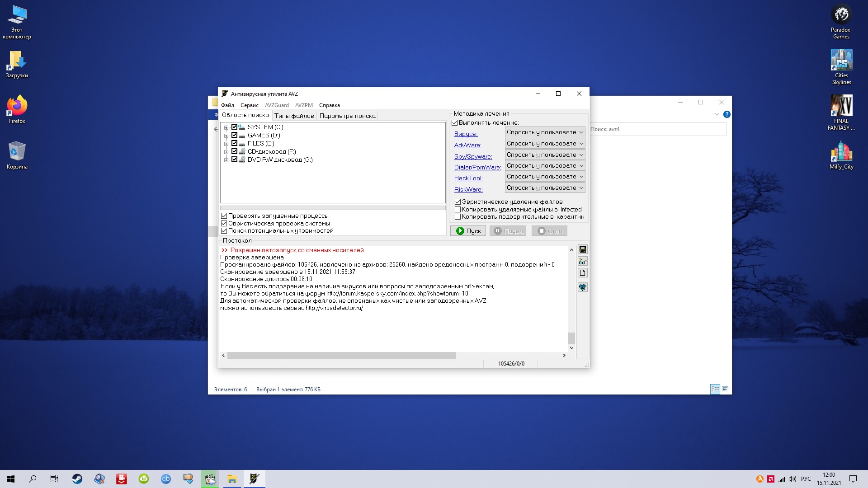
Task: Open the RiskWare action dropdown
Action: pos(545,188)
